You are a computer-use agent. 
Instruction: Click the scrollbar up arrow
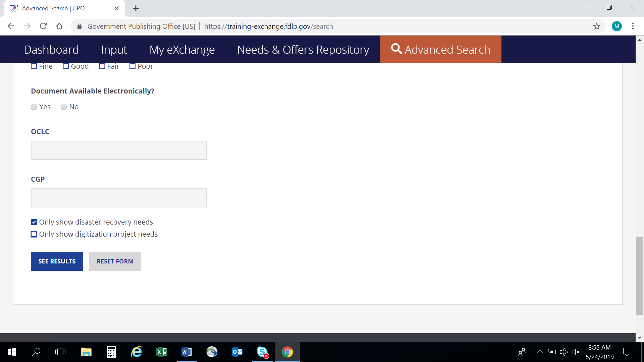point(640,40)
